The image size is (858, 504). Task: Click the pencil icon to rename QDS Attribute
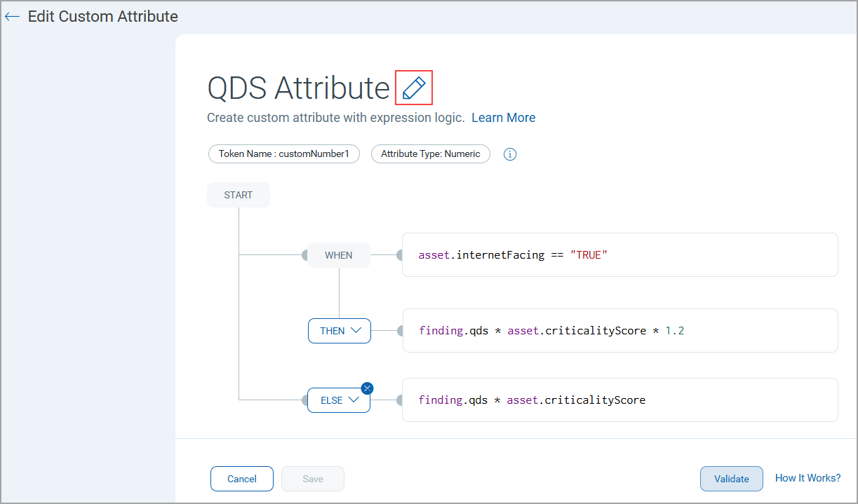(x=414, y=88)
